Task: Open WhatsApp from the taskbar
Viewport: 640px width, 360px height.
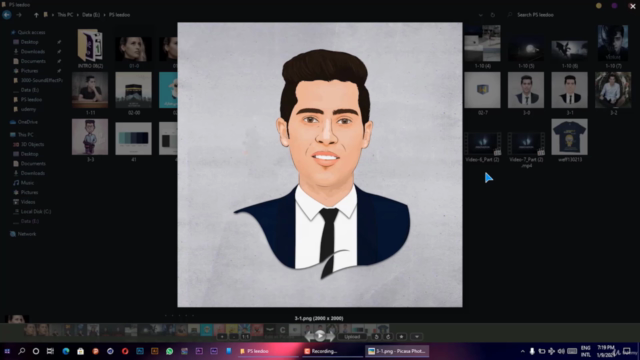Action: click(x=169, y=351)
